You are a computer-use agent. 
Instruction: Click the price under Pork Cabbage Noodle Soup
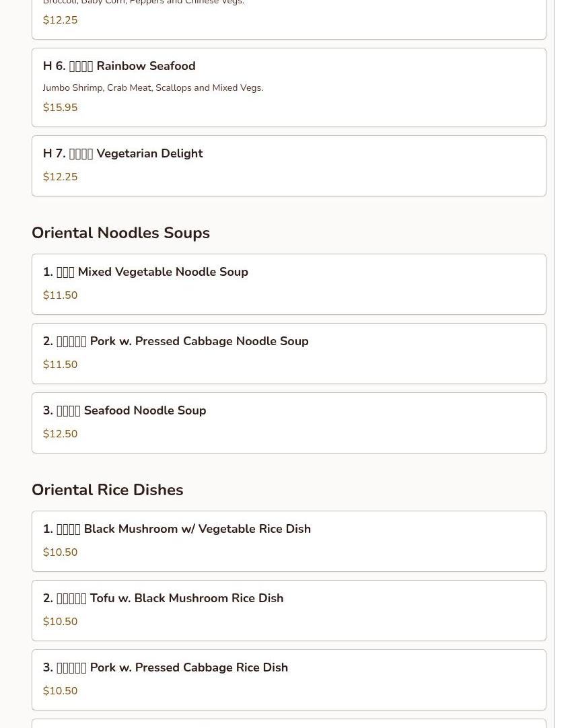pos(60,365)
